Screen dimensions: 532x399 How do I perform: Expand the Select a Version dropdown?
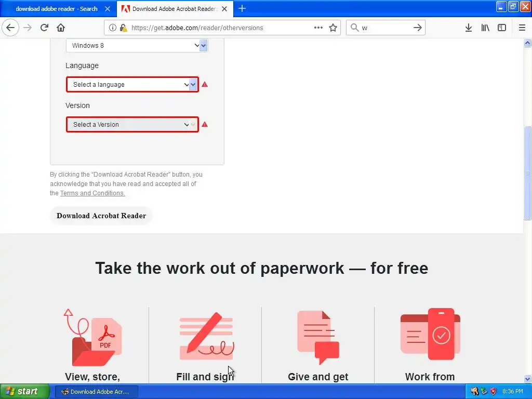pyautogui.click(x=132, y=125)
